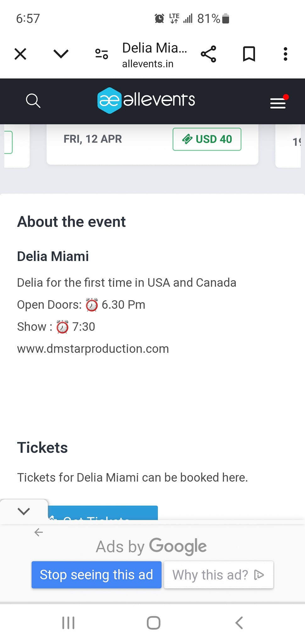Open Android recent apps button
The height and width of the screenshot is (644, 305).
[68, 623]
